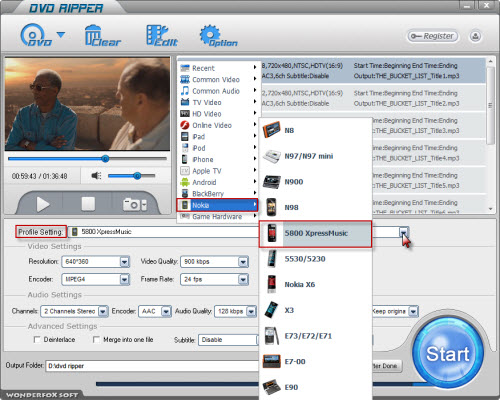Click the Clear trash icon
Screen dimensions: 500x400
coord(102,35)
